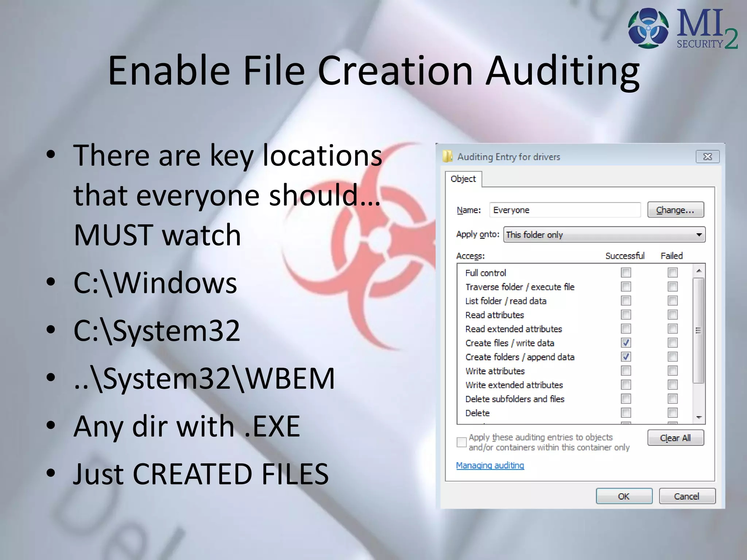Check Failed for Delete subfolders and files
This screenshot has width=747, height=560.
(673, 399)
